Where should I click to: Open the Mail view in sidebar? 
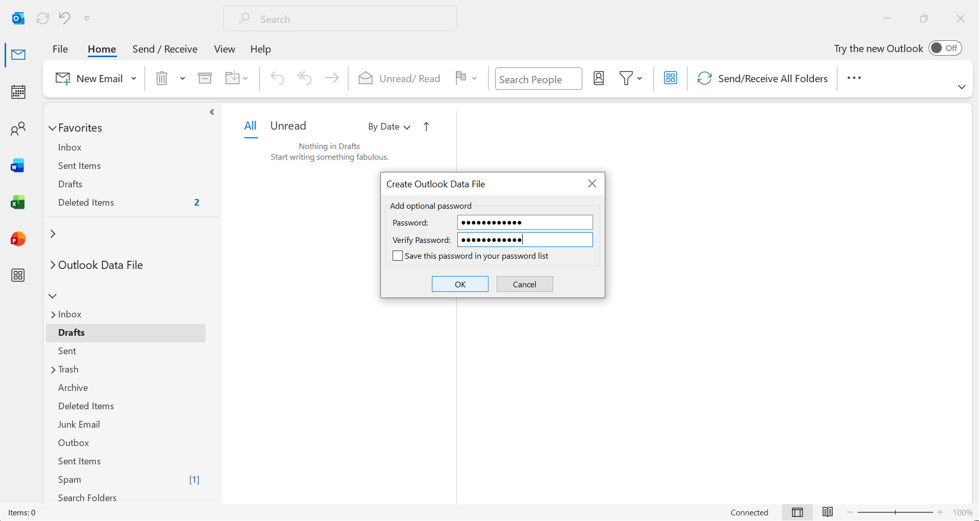[x=18, y=55]
